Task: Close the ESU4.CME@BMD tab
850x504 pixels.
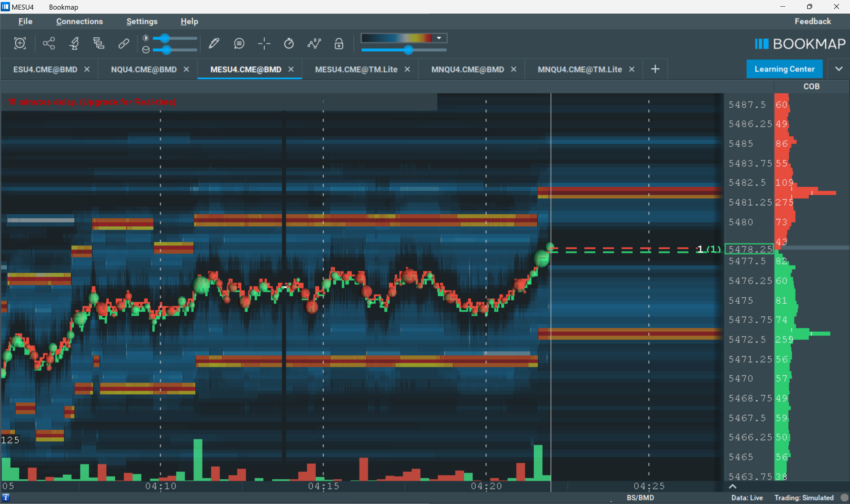Action: tap(87, 69)
